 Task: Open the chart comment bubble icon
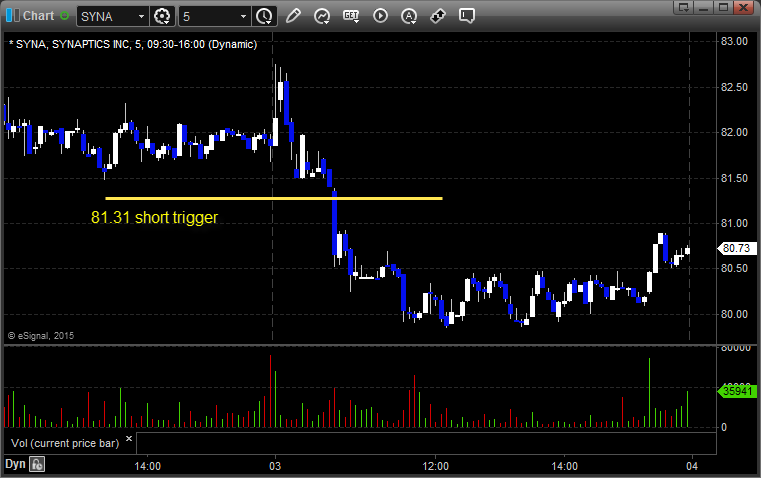(438, 16)
